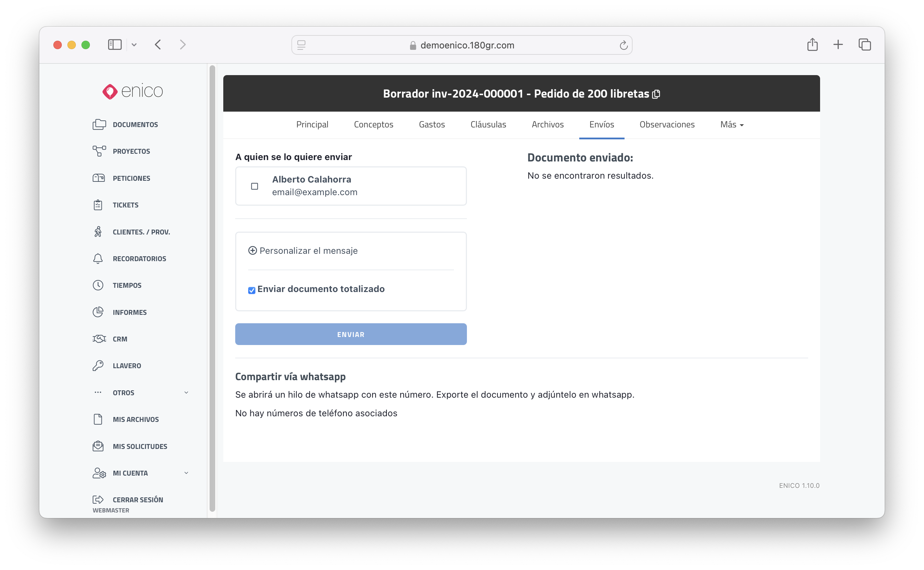Open Llavero via the key icon
The image size is (924, 570).
click(x=98, y=366)
